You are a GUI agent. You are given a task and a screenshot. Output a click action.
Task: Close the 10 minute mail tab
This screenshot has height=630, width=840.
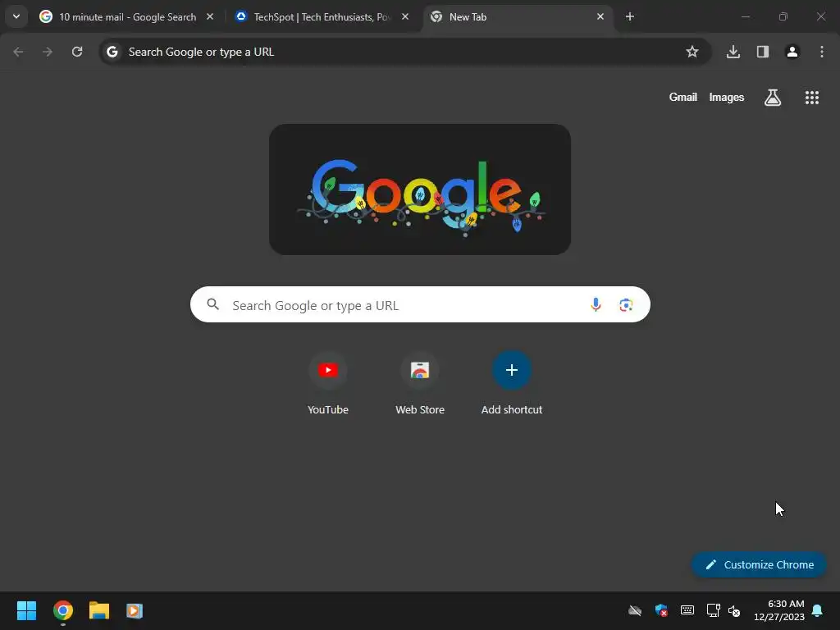tap(210, 17)
